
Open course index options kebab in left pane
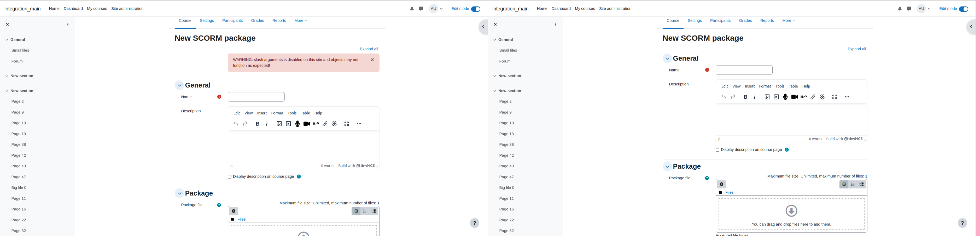point(68,25)
